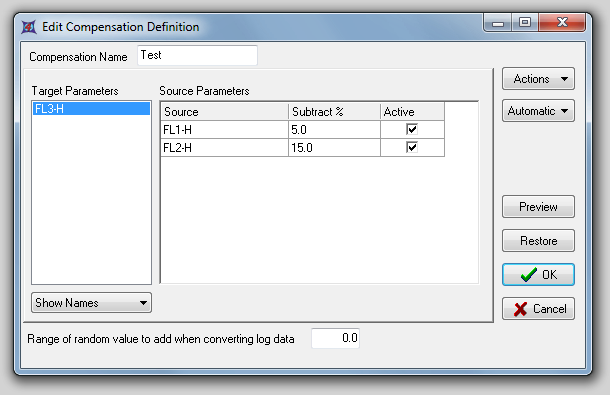Minimize the Edit Compensation Definition window
610x395 pixels.
pos(498,23)
